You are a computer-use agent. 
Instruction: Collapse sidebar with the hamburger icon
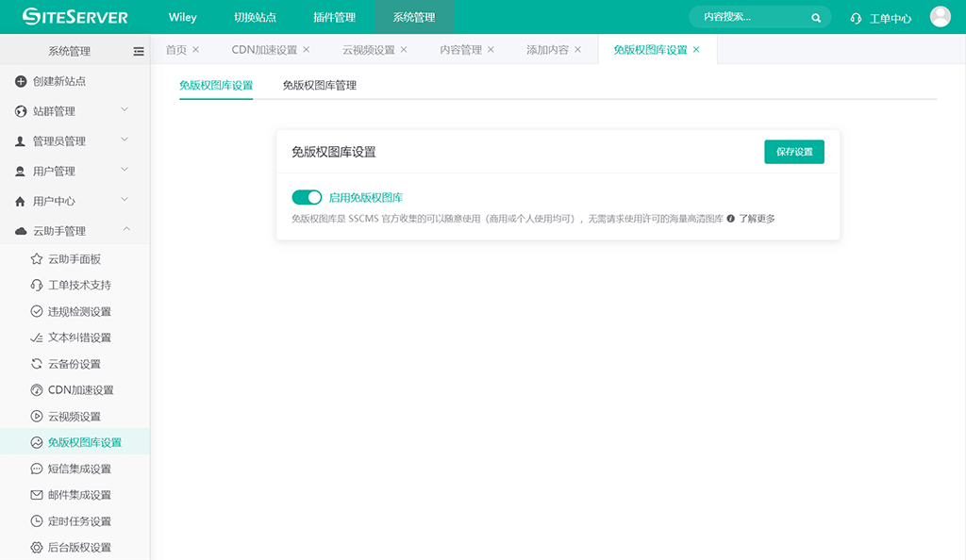[139, 52]
